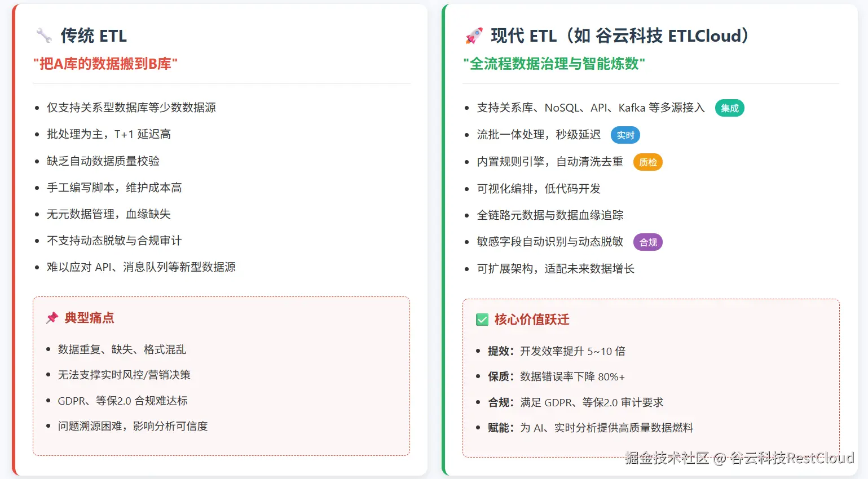Click the line 问题溯源困难，影响分析可信度
This screenshot has width=868, height=479.
[133, 426]
